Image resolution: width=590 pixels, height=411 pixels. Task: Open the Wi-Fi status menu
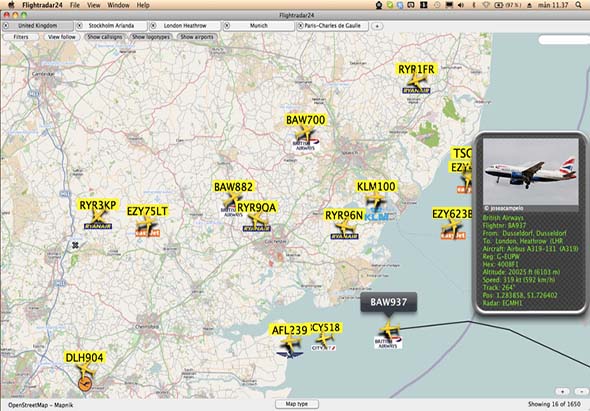click(486, 5)
